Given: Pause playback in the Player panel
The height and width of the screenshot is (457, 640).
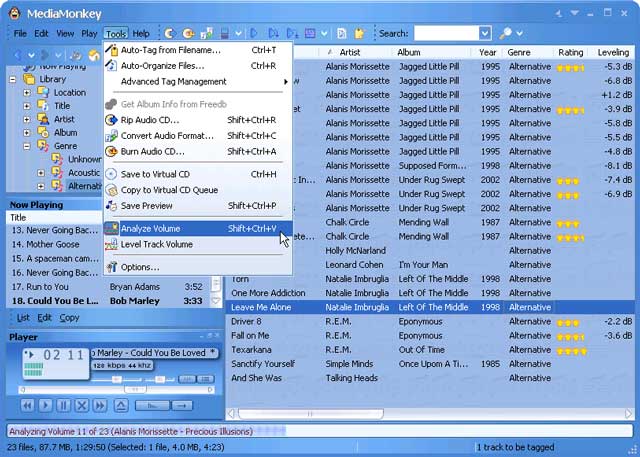Looking at the screenshot, I should pyautogui.click(x=63, y=405).
